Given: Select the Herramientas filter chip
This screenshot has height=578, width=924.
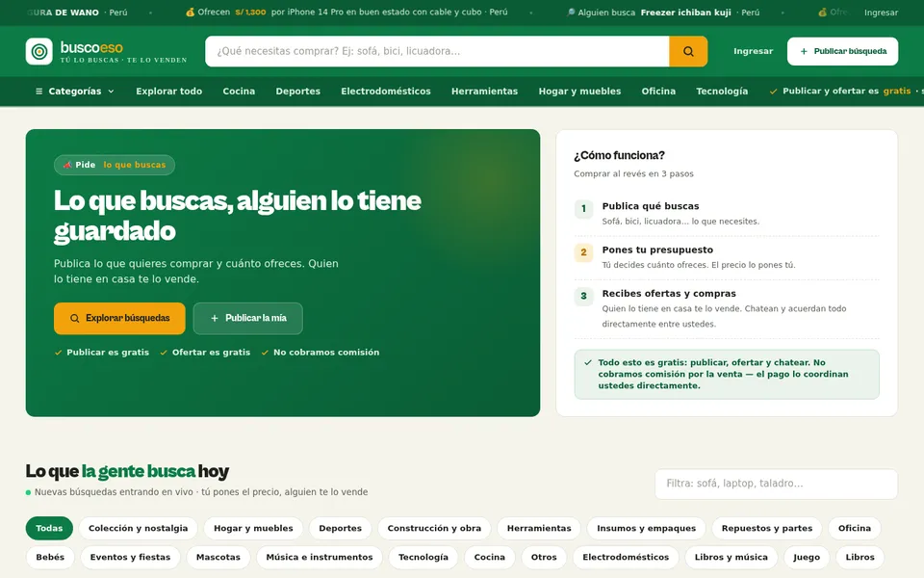Looking at the screenshot, I should tap(539, 529).
